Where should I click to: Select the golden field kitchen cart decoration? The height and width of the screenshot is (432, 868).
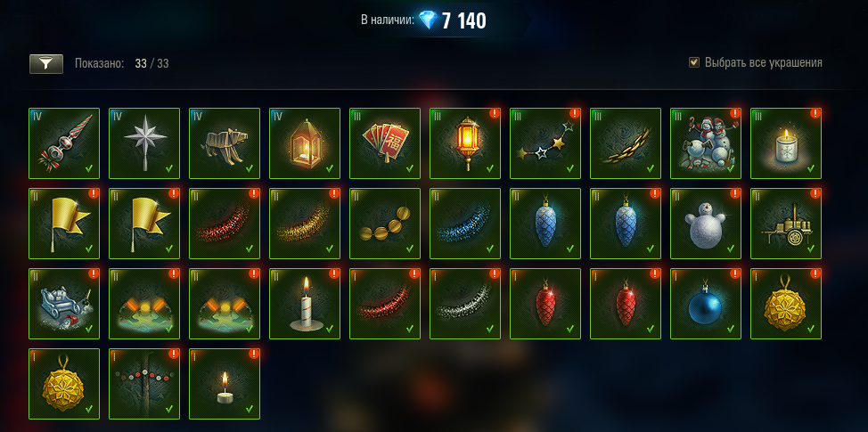(786, 224)
